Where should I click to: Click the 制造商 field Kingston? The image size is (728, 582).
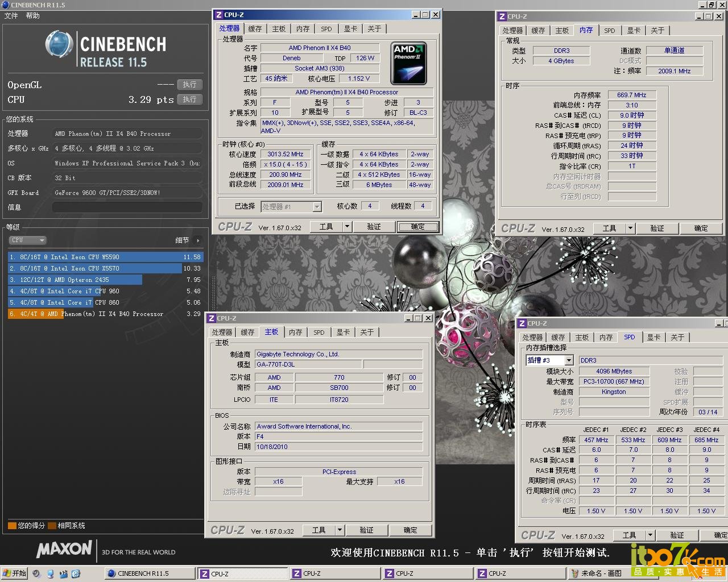click(x=614, y=392)
